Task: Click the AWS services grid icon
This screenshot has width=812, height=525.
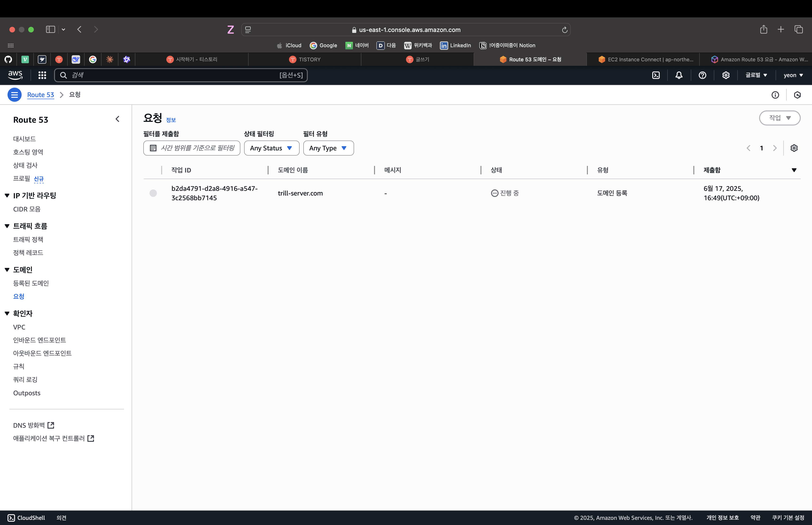Action: click(42, 75)
